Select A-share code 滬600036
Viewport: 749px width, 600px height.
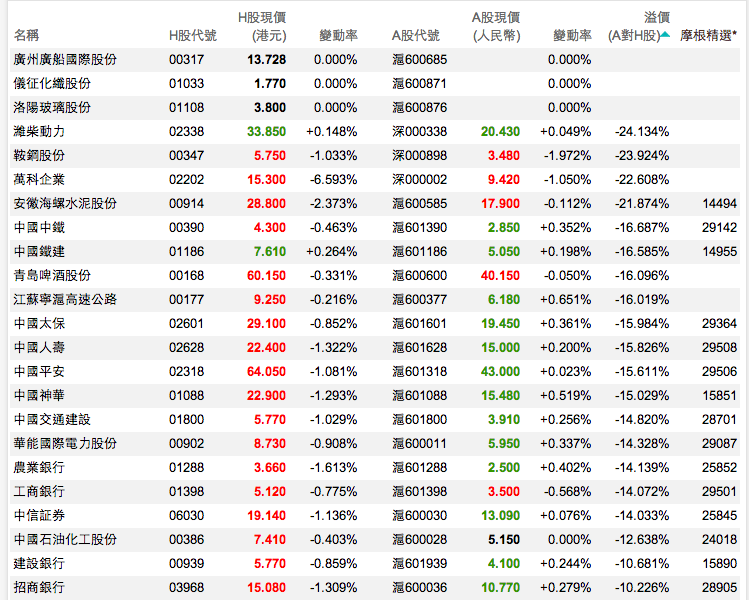coord(419,588)
